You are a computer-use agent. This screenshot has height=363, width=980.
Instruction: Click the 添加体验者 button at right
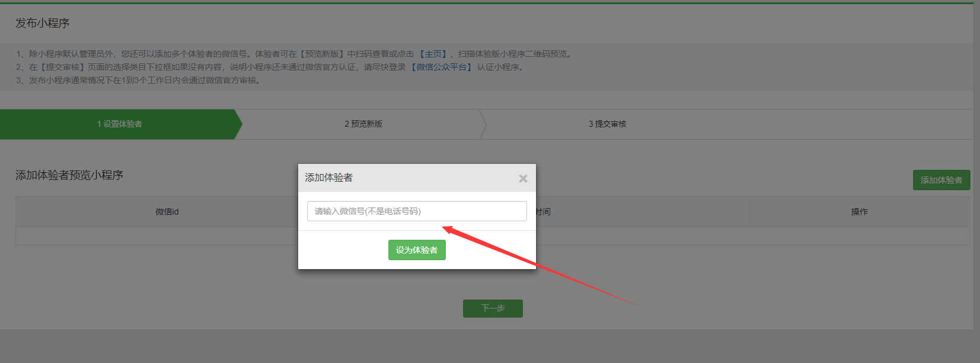(941, 180)
